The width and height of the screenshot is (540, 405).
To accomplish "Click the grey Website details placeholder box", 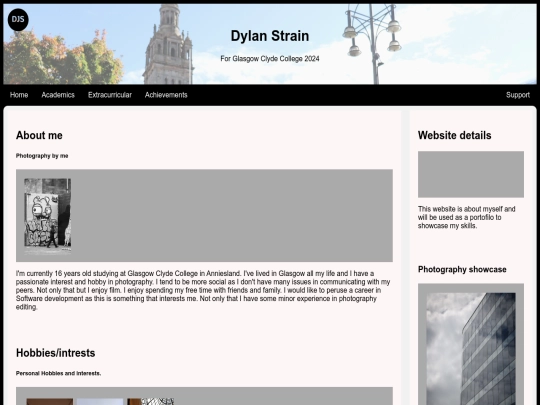I will (471, 174).
